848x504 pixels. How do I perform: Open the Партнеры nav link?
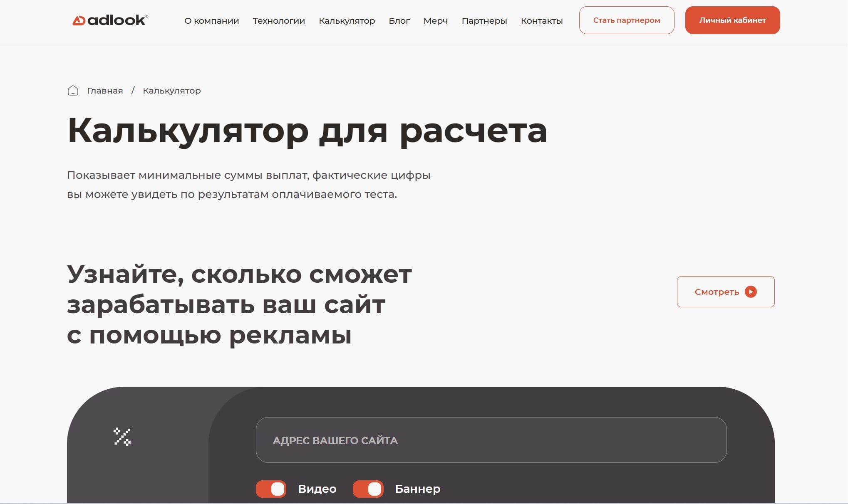pyautogui.click(x=484, y=21)
